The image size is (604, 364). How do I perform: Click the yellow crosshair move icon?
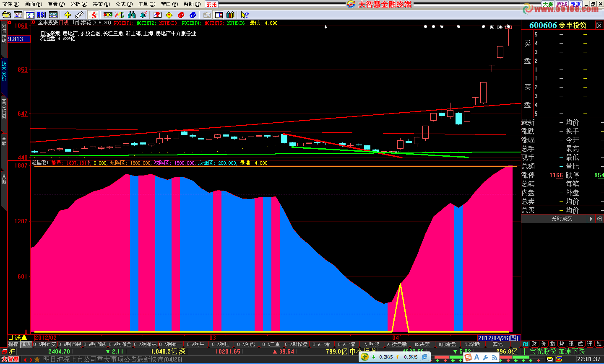point(68,15)
